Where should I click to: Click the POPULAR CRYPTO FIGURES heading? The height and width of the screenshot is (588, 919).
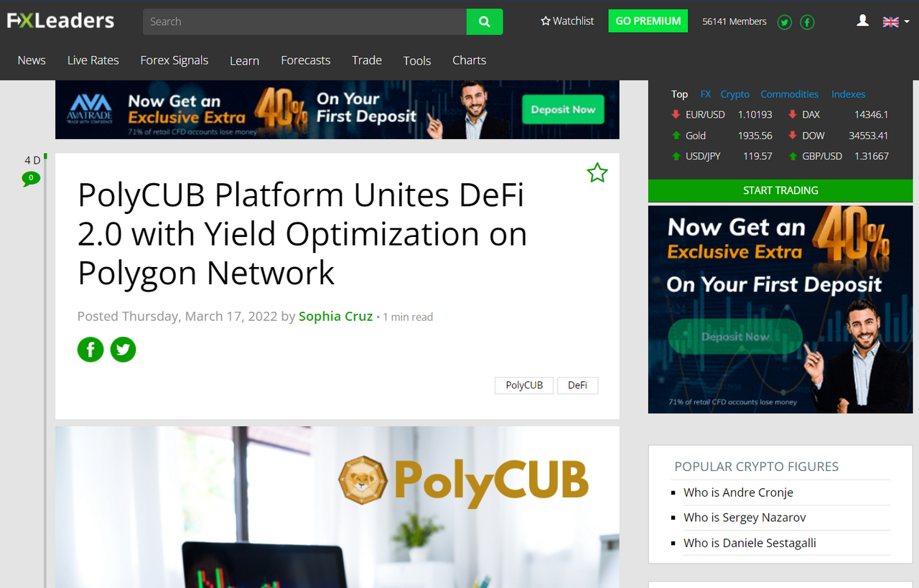click(x=757, y=467)
